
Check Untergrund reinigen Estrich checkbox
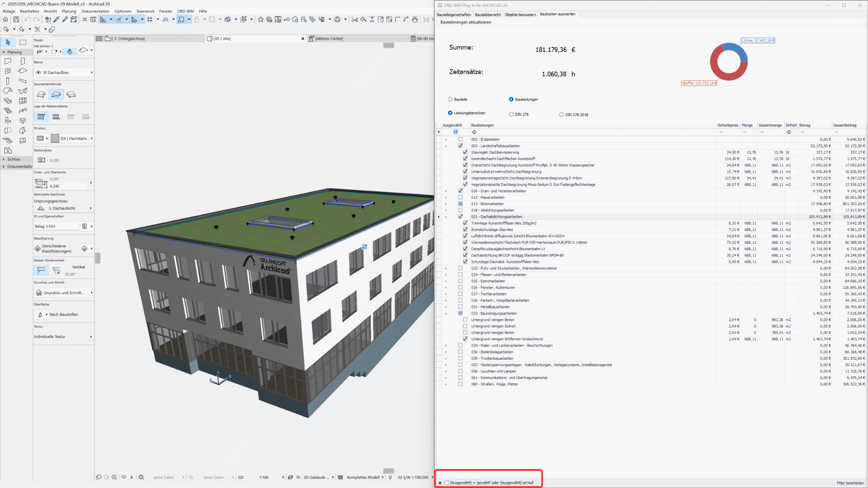pyautogui.click(x=465, y=326)
